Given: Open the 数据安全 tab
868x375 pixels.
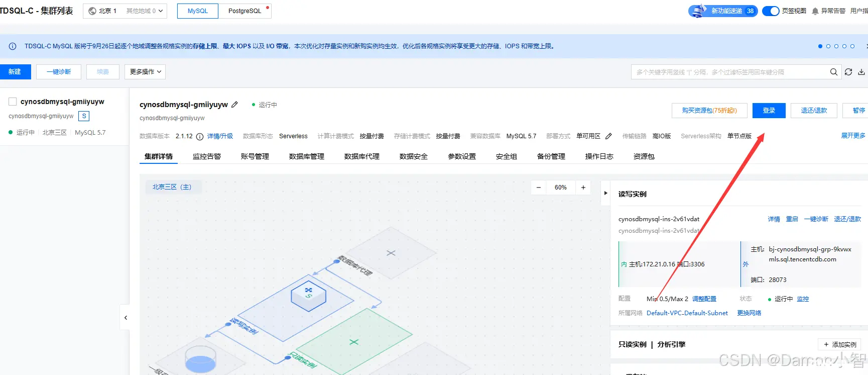Looking at the screenshot, I should point(414,156).
